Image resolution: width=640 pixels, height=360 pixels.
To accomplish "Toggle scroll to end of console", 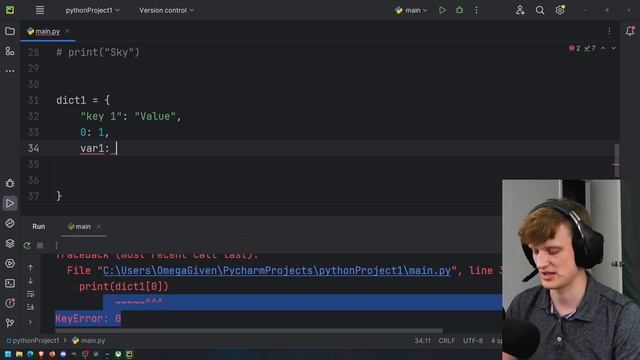I will (30, 307).
